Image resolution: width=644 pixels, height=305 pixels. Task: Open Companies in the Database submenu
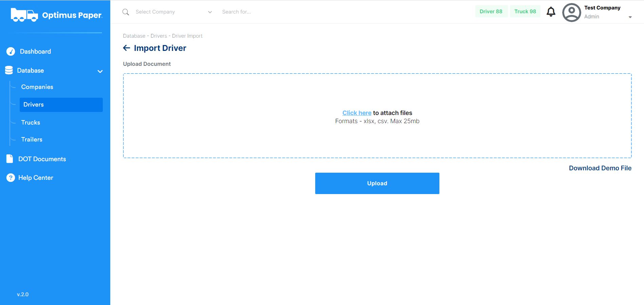click(x=37, y=87)
